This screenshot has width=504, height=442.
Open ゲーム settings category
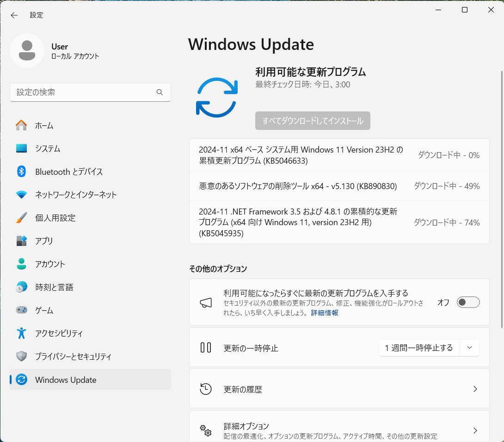tap(90, 310)
